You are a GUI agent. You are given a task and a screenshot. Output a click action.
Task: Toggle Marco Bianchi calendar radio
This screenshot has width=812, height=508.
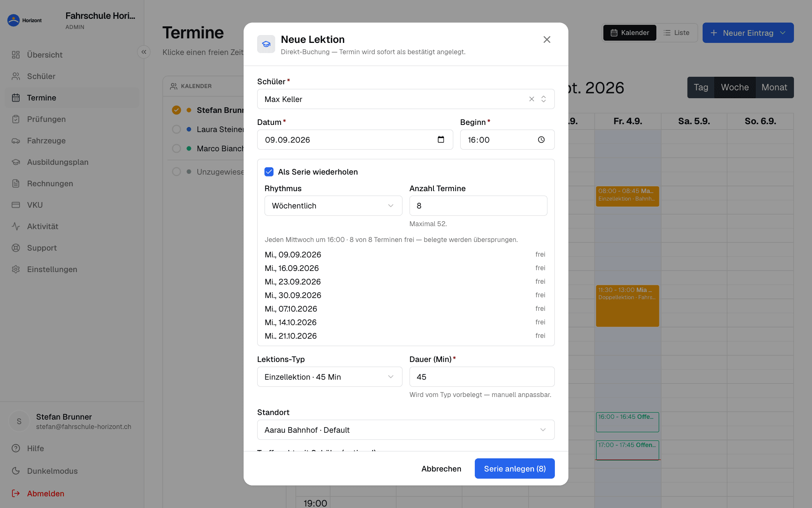tap(176, 148)
